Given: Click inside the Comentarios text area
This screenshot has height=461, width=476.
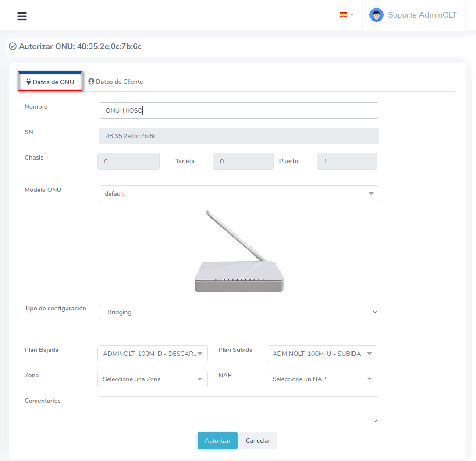Looking at the screenshot, I should click(x=239, y=409).
